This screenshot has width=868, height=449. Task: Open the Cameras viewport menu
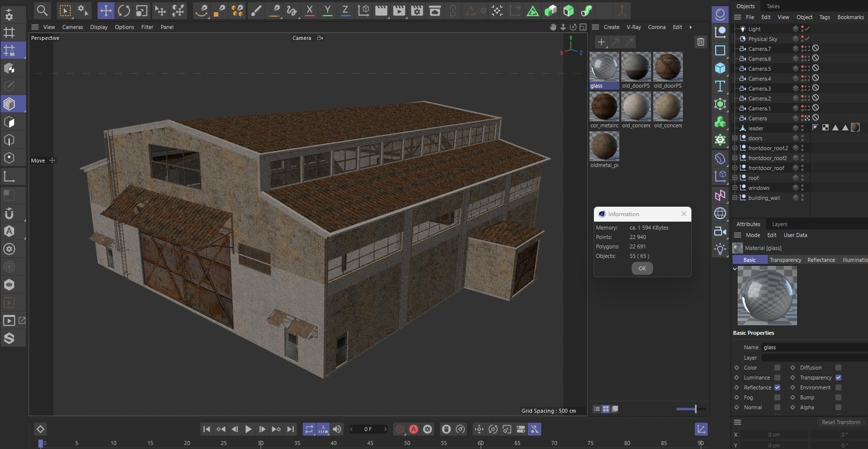pyautogui.click(x=72, y=27)
